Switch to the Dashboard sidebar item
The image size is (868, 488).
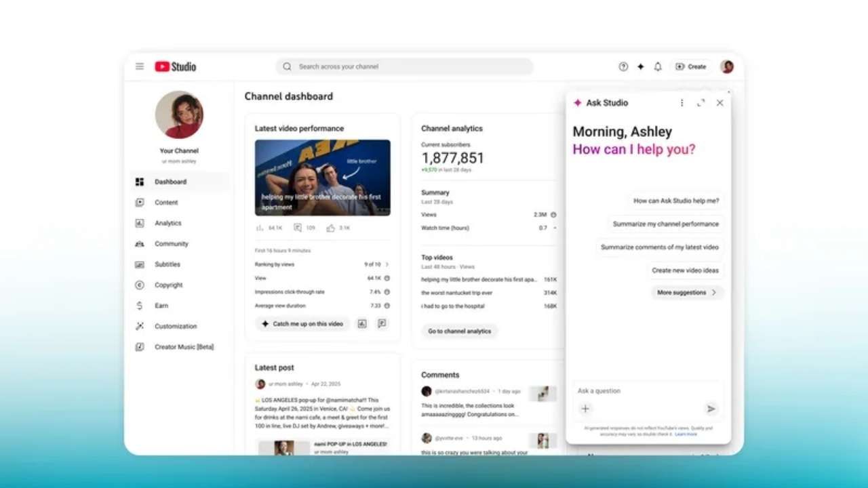coord(170,182)
